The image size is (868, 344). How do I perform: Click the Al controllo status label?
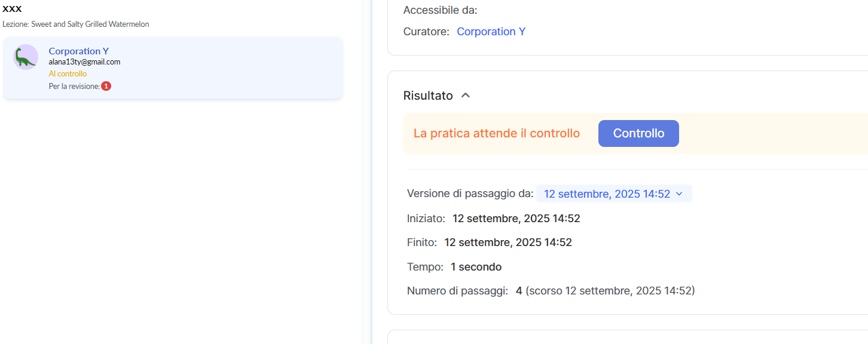68,74
